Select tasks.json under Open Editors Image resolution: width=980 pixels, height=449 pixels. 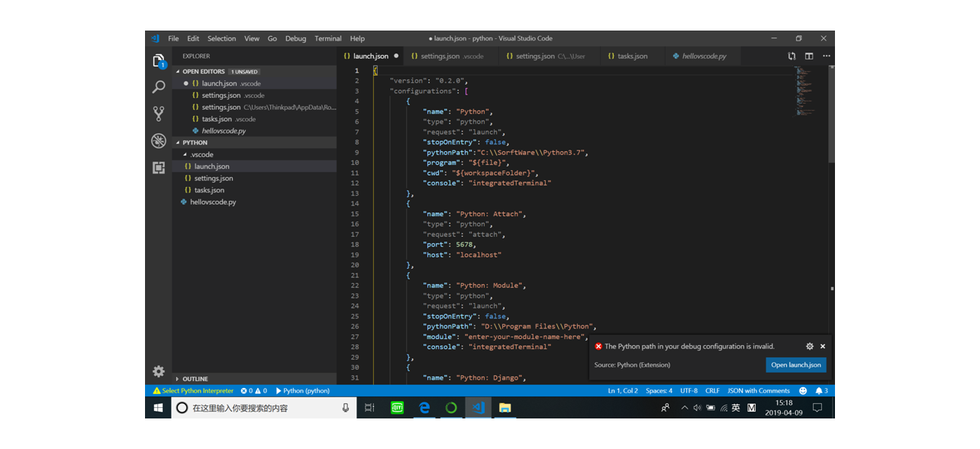click(x=254, y=119)
